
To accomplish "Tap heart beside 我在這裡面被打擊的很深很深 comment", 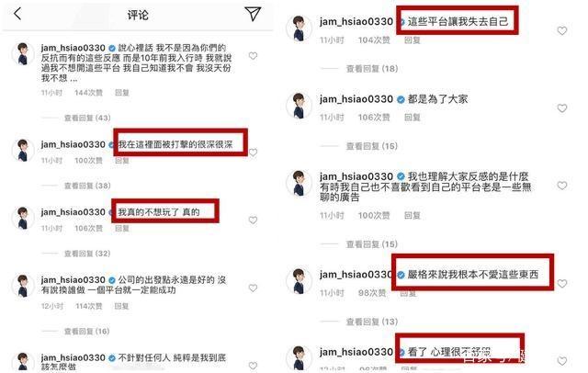I will pos(254,153).
